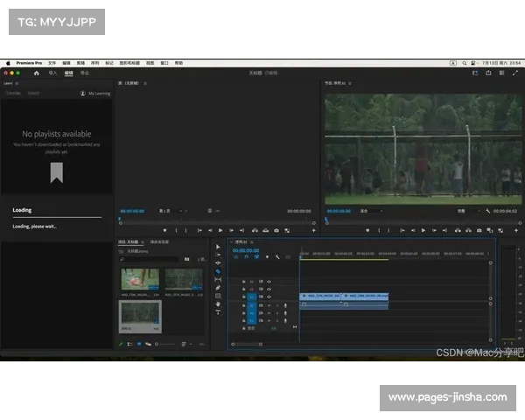
Task: Switch to the 导入 workspace tab
Action: [x=52, y=73]
